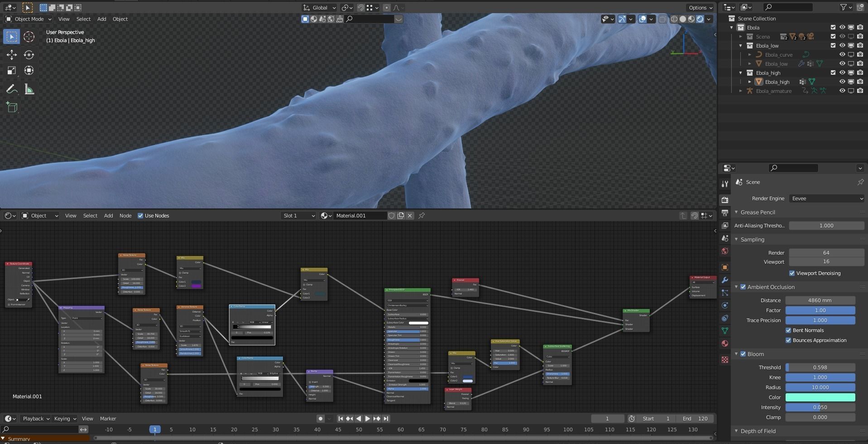Toggle eye visibility for Ebola_armature
This screenshot has height=444, width=868.
click(x=842, y=91)
